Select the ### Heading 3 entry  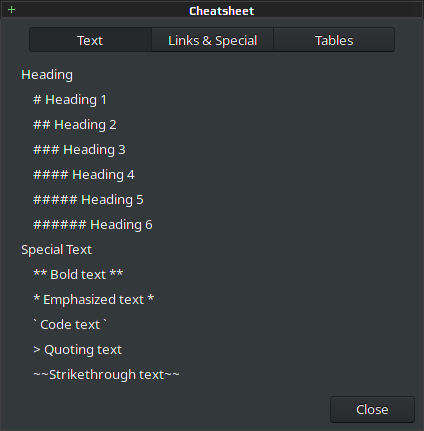[79, 150]
